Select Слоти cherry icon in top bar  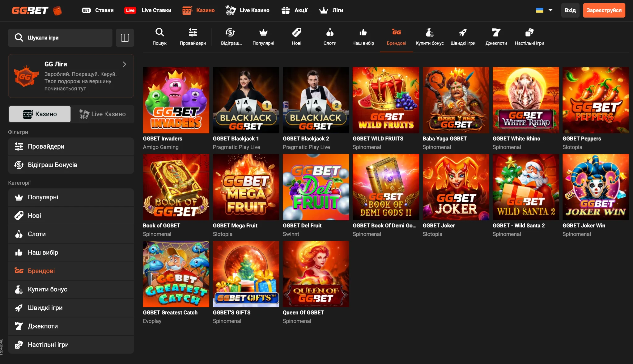coord(330,32)
